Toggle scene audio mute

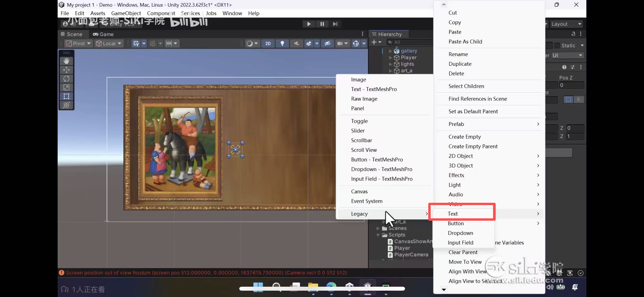point(297,44)
